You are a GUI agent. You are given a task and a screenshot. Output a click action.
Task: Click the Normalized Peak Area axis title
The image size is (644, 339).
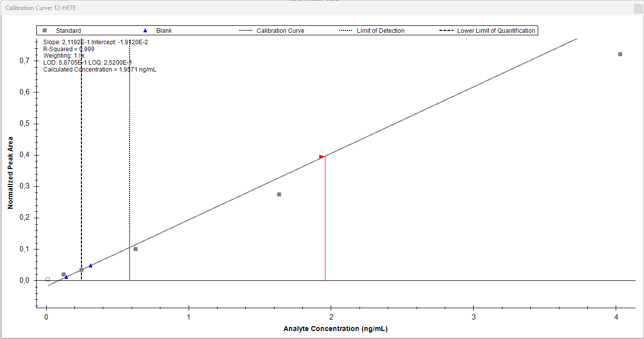[x=10, y=172]
